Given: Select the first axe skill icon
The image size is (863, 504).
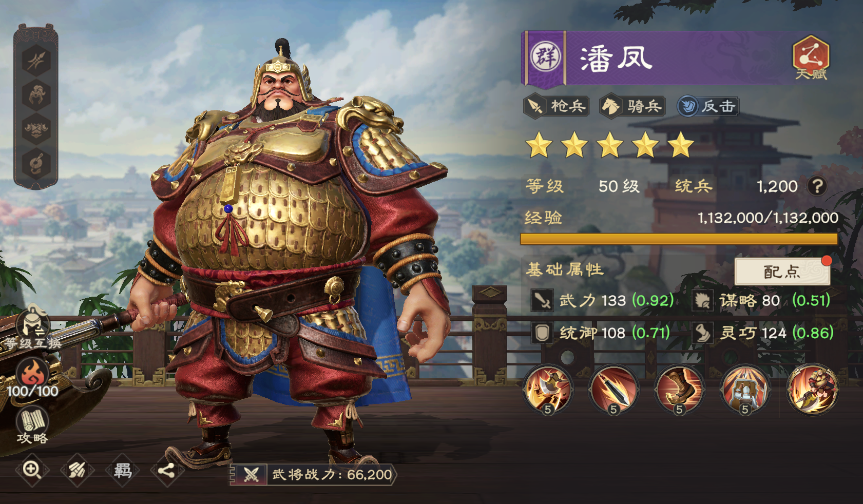Looking at the screenshot, I should tap(548, 390).
